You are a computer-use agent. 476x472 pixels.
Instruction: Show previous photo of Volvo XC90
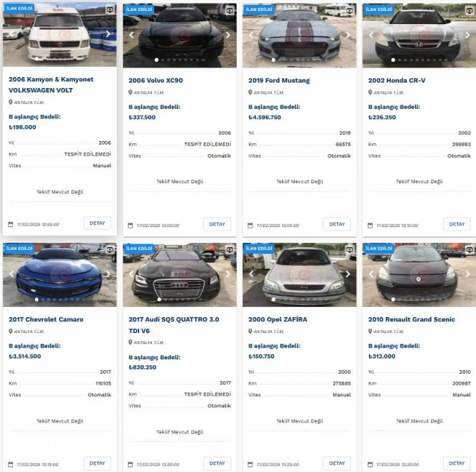131,35
